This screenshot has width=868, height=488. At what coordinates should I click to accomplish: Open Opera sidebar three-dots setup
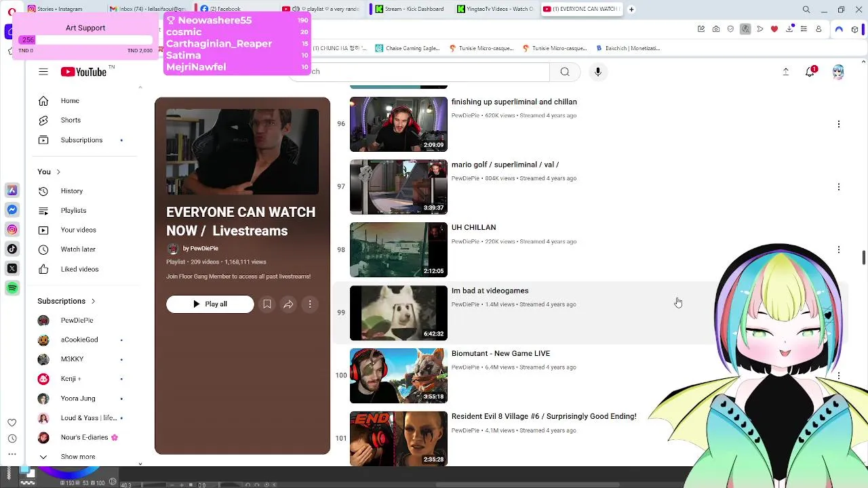[12, 454]
